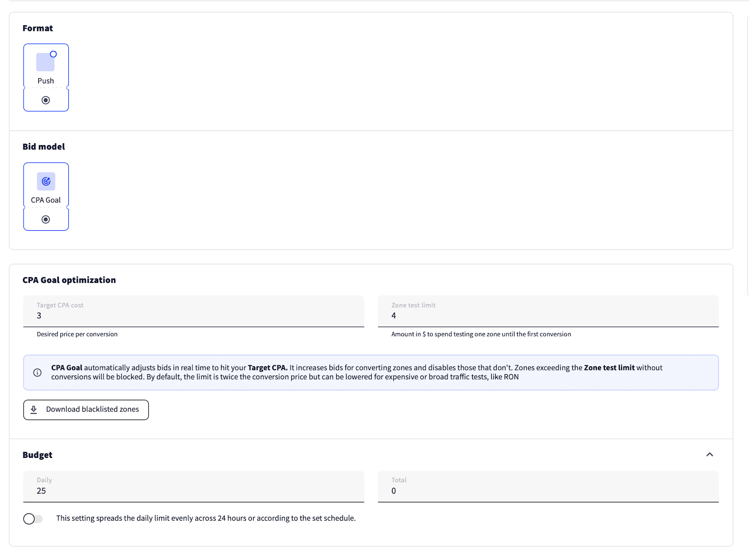Viewport: 749px width, 560px height.
Task: Focus the Target CPA cost field
Action: [x=193, y=315]
